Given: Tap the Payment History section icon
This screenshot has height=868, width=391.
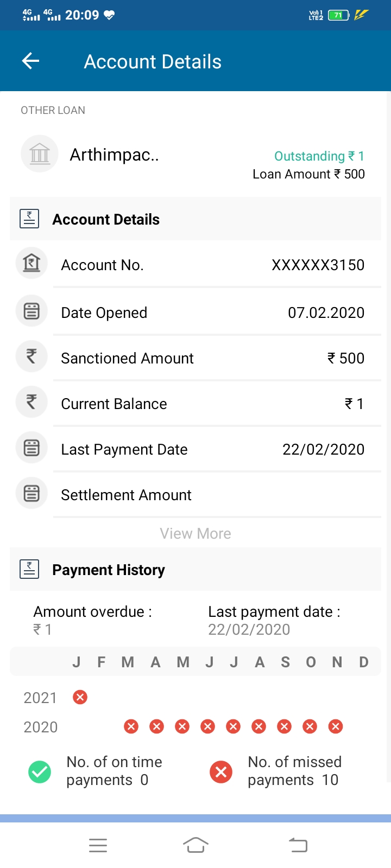Looking at the screenshot, I should click(x=29, y=569).
